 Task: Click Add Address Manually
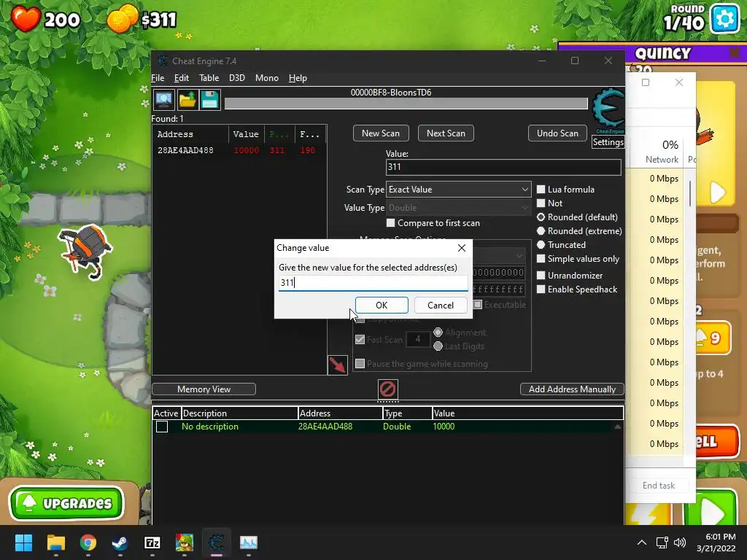click(572, 389)
